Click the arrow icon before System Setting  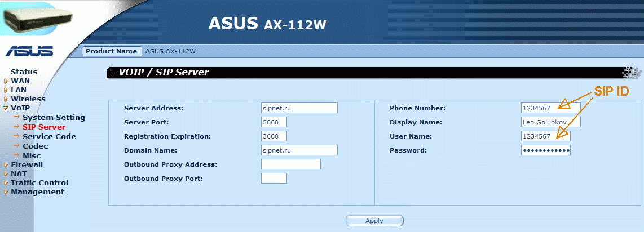pyautogui.click(x=16, y=117)
